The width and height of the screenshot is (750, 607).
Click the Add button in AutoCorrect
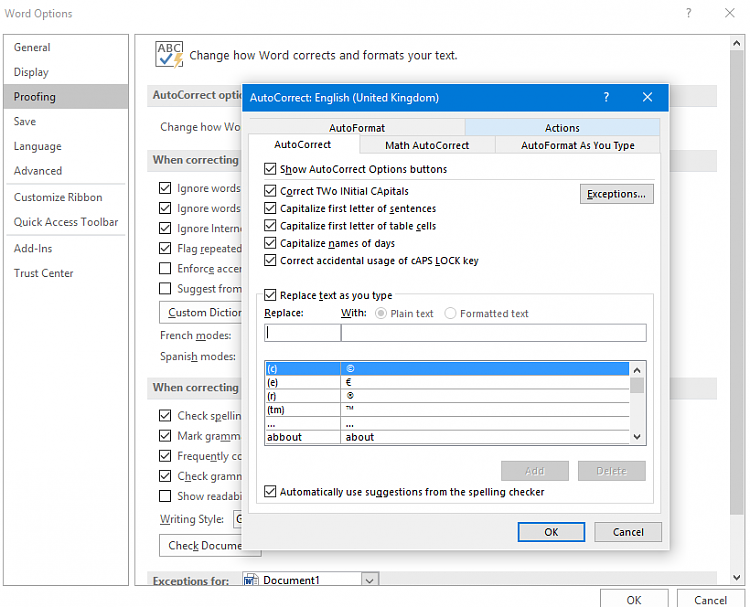point(535,471)
